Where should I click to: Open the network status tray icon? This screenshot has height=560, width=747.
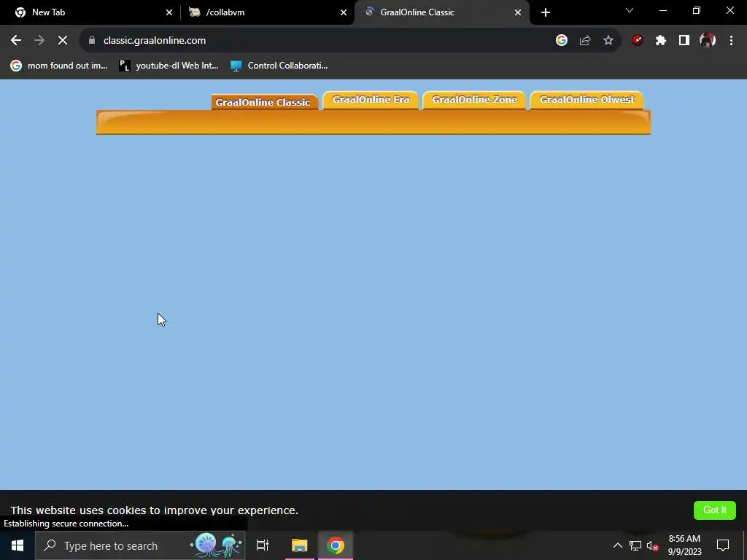click(635, 545)
